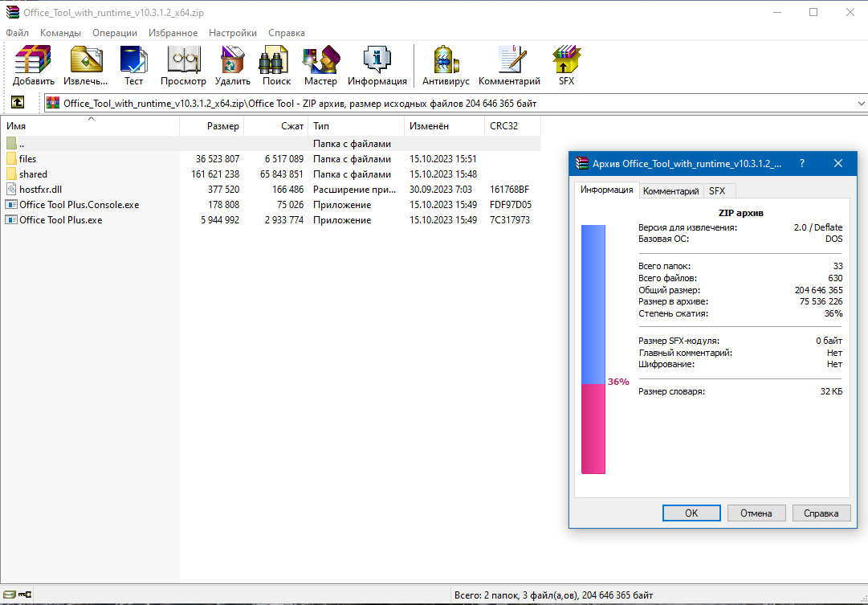868x605 pixels.
Task: Start the Антивирус scan tool
Action: pyautogui.click(x=446, y=65)
